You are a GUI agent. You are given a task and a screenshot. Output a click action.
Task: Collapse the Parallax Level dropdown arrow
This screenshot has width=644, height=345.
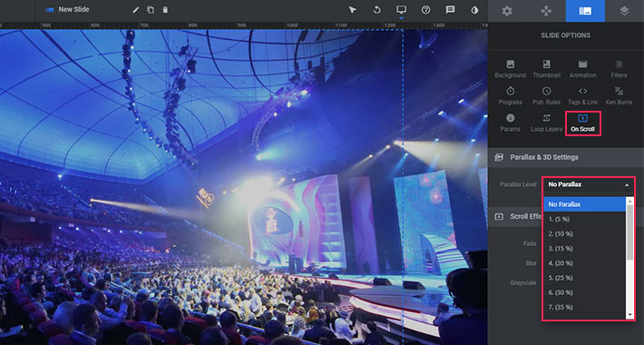click(627, 184)
